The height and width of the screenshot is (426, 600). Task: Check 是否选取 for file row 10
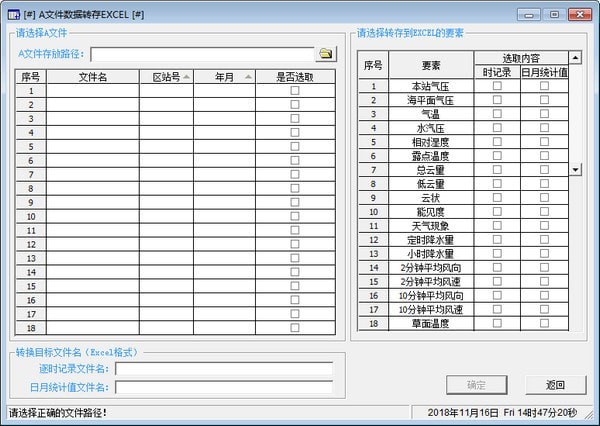[295, 216]
